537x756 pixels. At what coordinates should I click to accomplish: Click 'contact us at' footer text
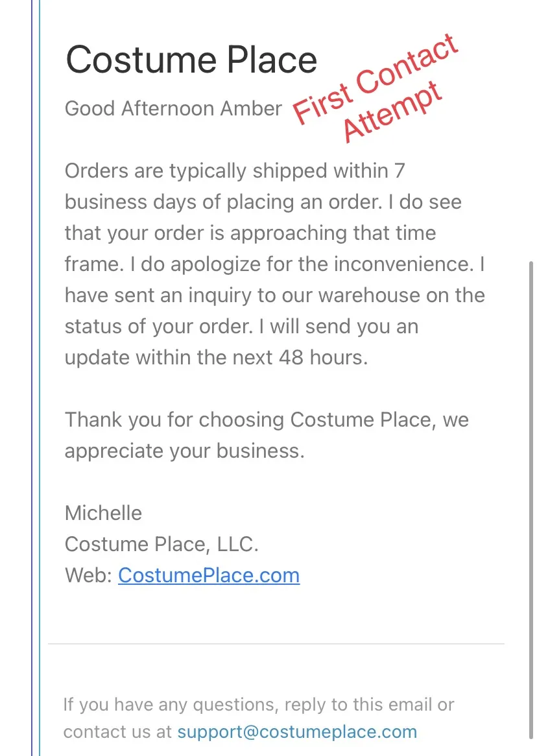tap(117, 732)
